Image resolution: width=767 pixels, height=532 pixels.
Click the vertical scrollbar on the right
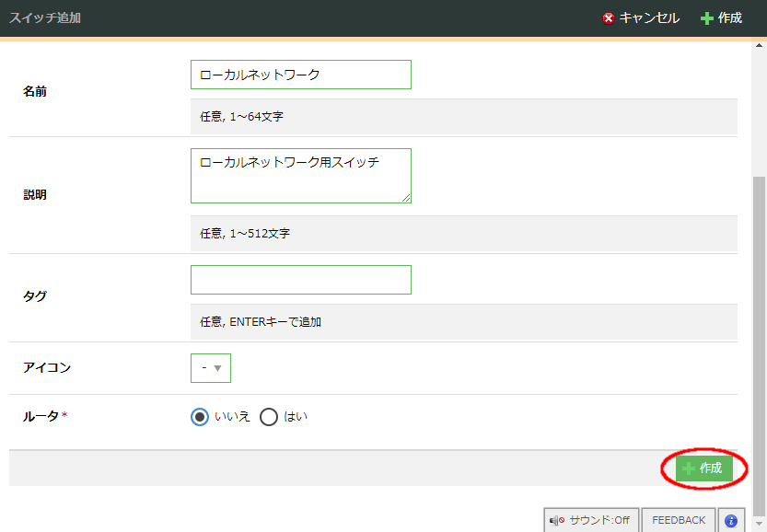(759, 341)
